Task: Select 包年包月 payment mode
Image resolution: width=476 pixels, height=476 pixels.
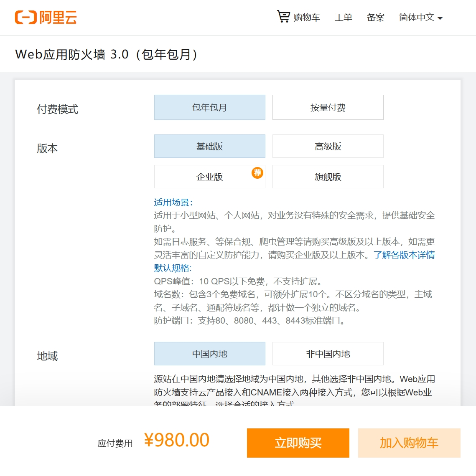Action: coord(210,107)
